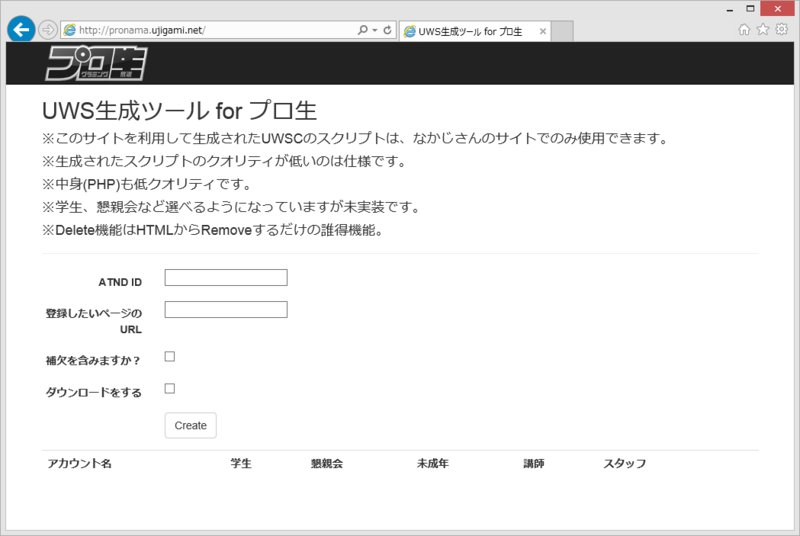This screenshot has height=536, width=800.
Task: Click the 登録したいページのURL input field
Action: click(x=226, y=310)
